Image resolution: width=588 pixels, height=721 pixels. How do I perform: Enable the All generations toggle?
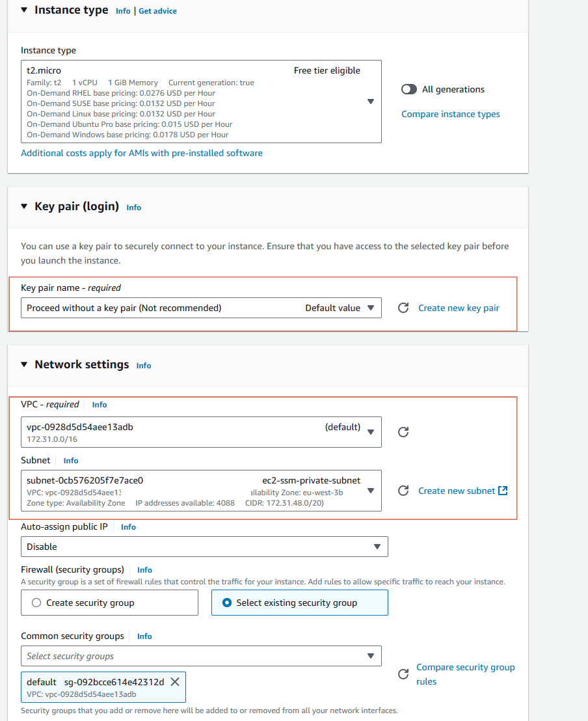pos(409,89)
